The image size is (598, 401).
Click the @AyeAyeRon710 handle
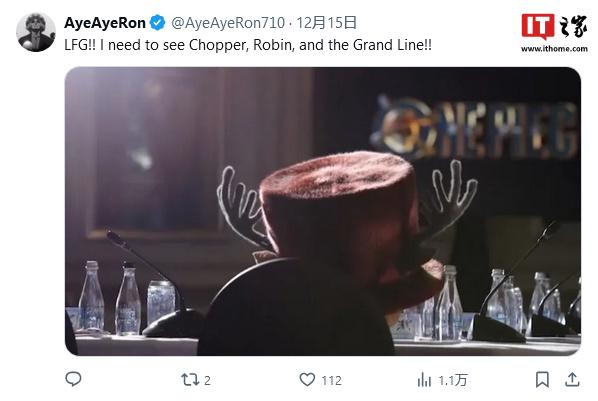(228, 23)
